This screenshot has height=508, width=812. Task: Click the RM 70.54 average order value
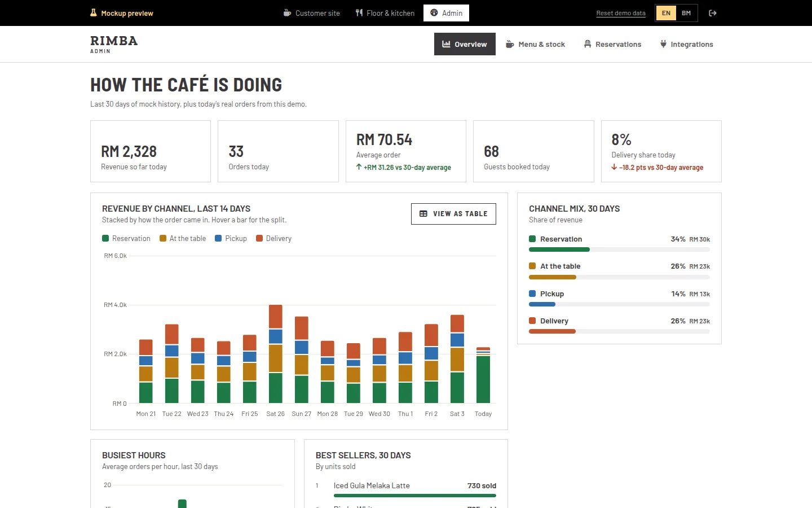384,139
